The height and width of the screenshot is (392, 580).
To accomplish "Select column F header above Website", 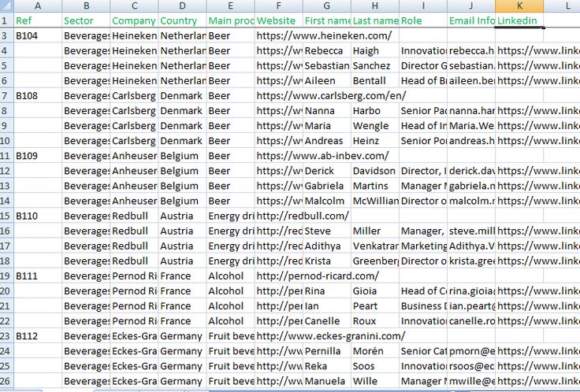I will click(278, 6).
